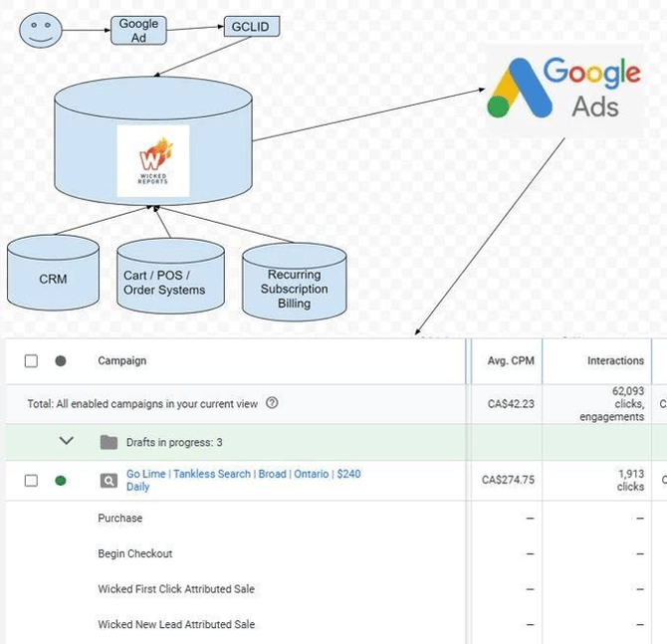Click the Interactions column header
The width and height of the screenshot is (667, 644).
[x=615, y=361]
